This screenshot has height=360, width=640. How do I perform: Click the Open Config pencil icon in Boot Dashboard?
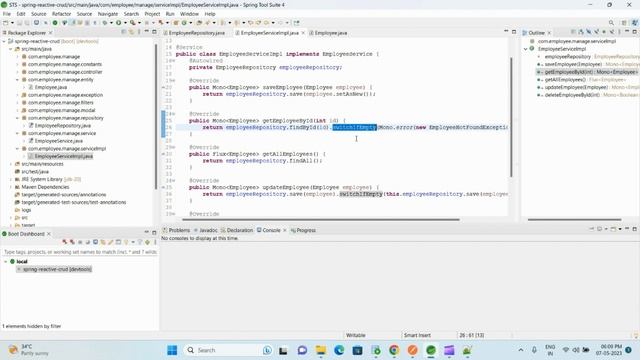[x=111, y=242]
